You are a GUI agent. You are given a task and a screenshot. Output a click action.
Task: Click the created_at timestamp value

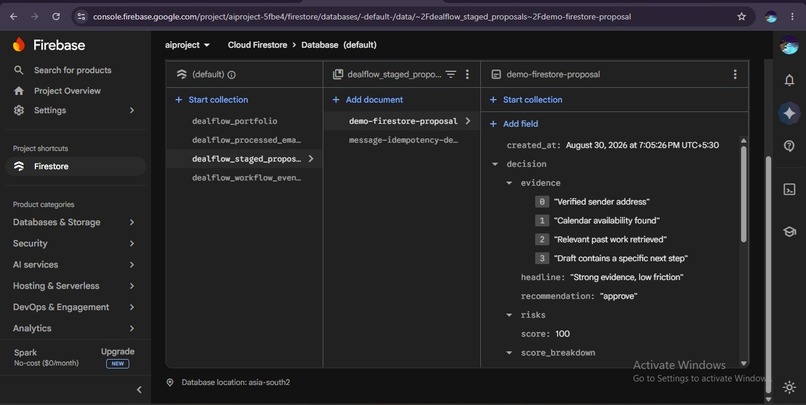[642, 145]
